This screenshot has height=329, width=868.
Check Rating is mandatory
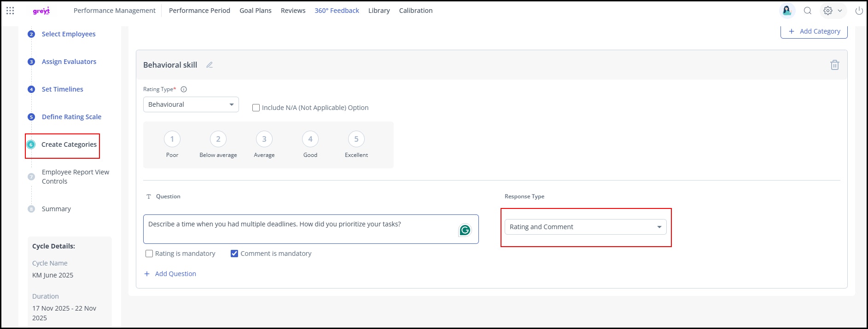149,254
